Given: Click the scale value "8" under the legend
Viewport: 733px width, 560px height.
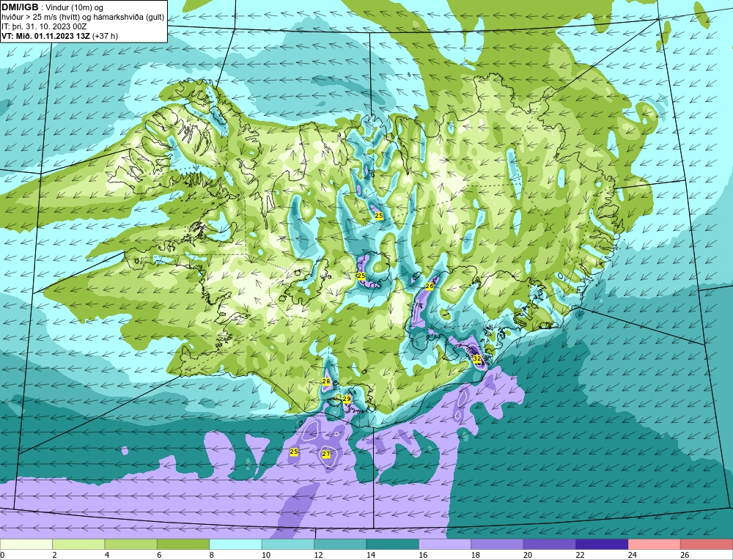Looking at the screenshot, I should [x=212, y=555].
